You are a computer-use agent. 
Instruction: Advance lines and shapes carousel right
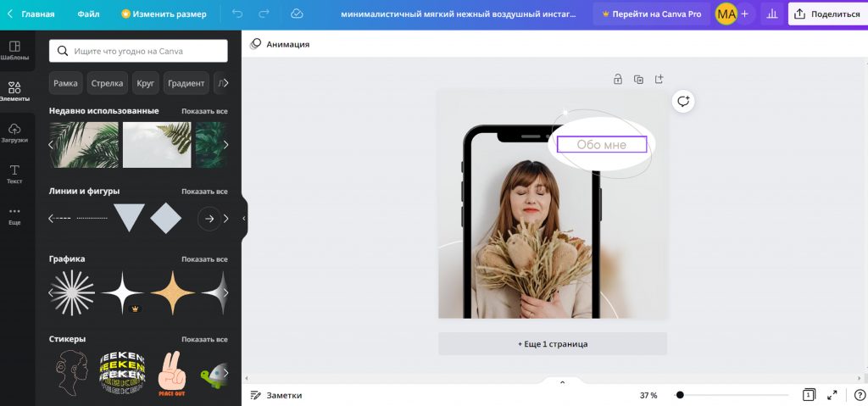pyautogui.click(x=225, y=219)
